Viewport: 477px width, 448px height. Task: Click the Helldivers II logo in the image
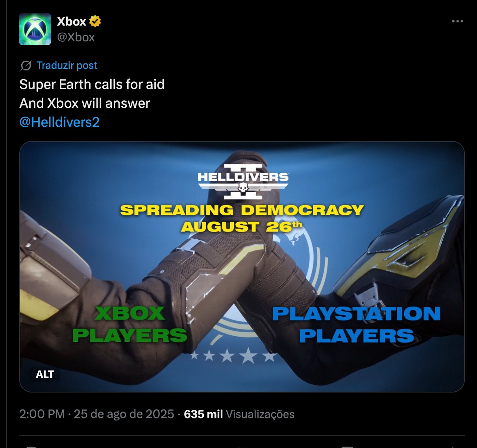coord(243,181)
